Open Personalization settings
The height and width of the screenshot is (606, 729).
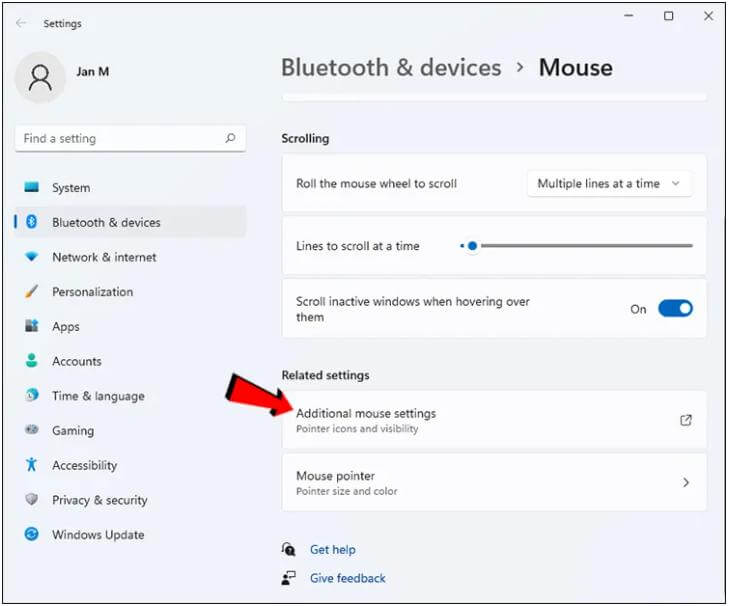click(130, 292)
